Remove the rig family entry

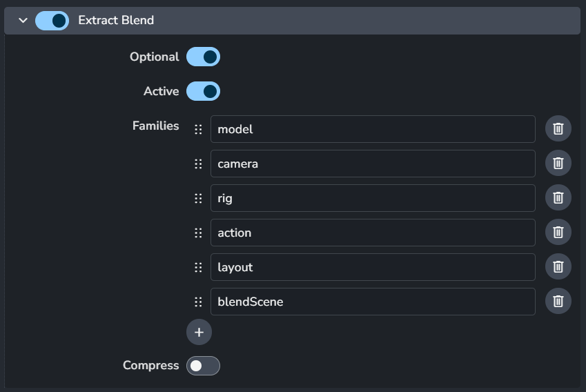(x=558, y=198)
